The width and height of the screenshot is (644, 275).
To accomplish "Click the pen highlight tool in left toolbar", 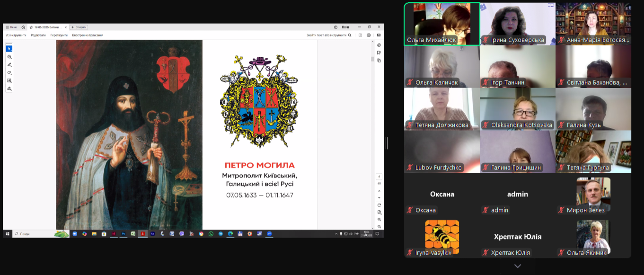I will pyautogui.click(x=9, y=65).
